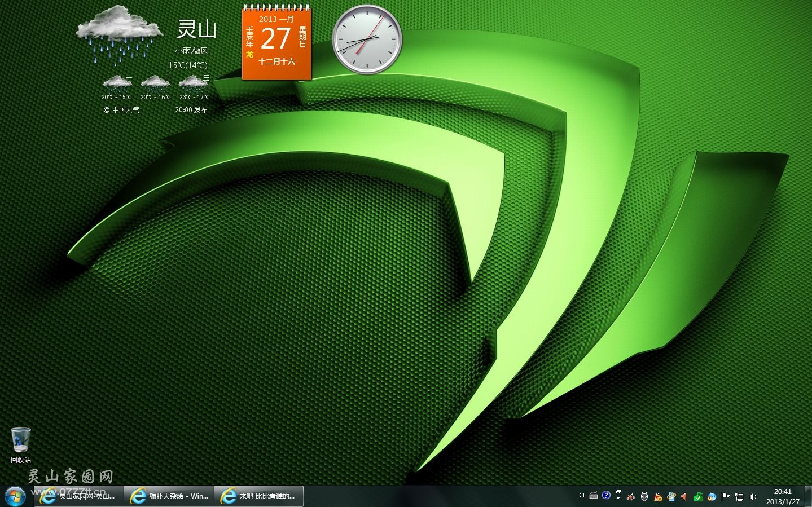This screenshot has height=507, width=812.
Task: Click the CH input language indicator
Action: (x=581, y=496)
